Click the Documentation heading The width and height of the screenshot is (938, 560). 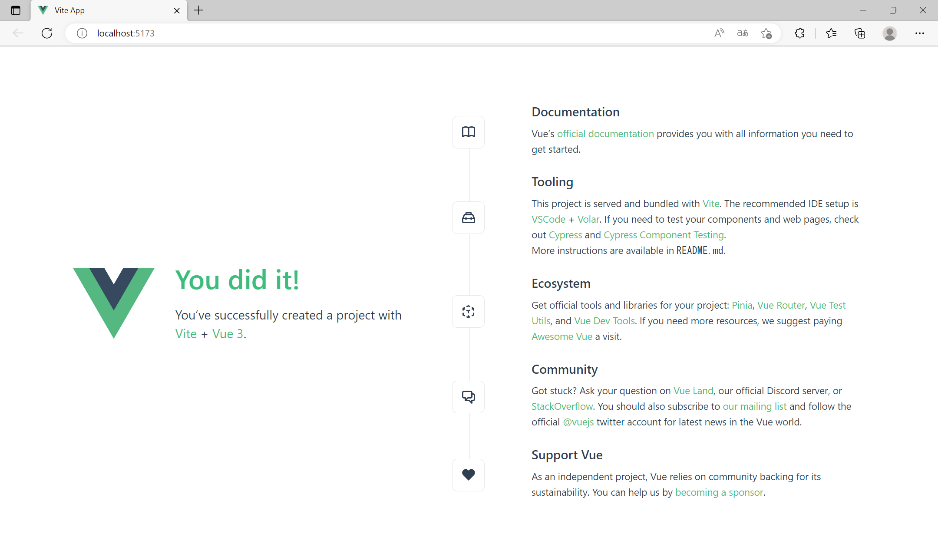click(575, 112)
